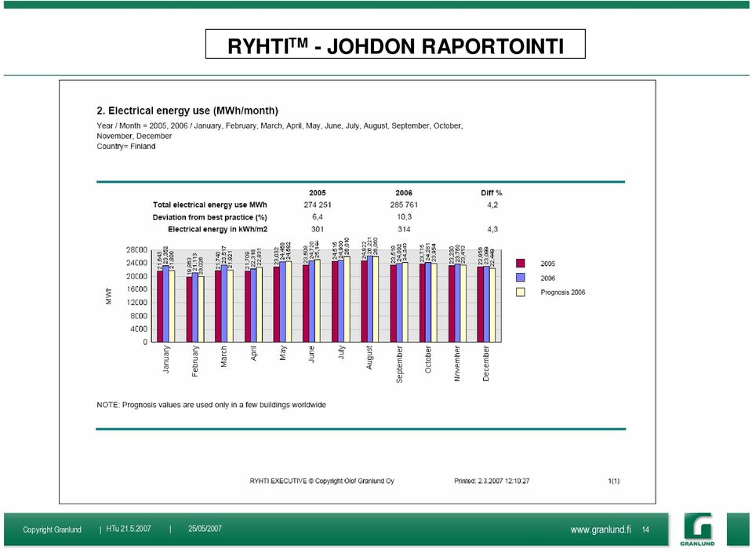The image size is (752, 560).
Task: Click the July axis label
Action: [341, 352]
